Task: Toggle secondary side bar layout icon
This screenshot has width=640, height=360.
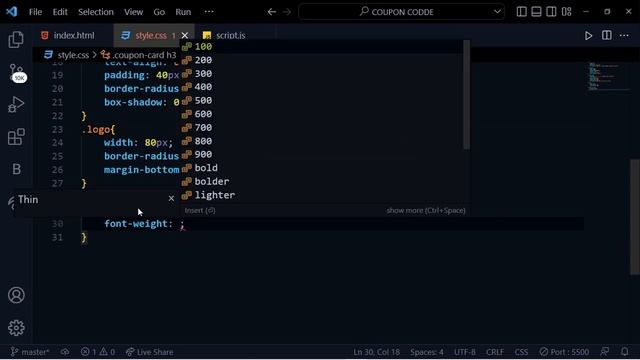Action: [x=551, y=11]
